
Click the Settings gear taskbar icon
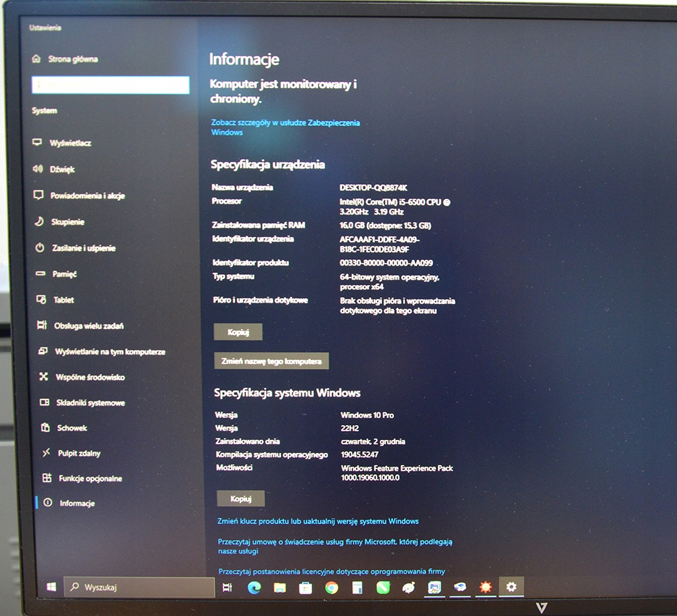pos(511,587)
